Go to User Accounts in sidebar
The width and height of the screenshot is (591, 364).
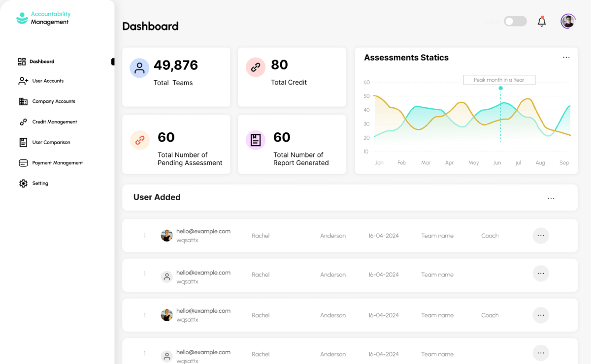(x=47, y=81)
